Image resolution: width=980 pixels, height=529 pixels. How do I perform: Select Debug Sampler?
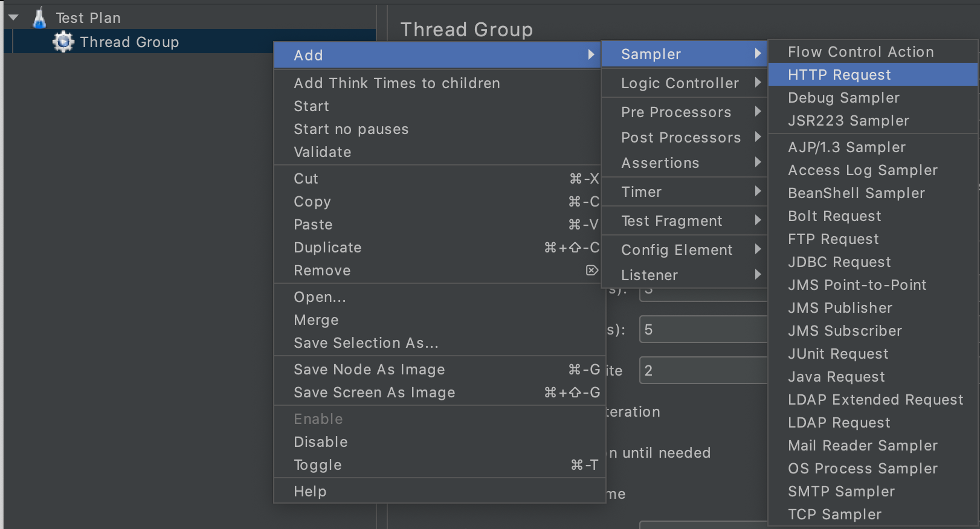click(x=873, y=97)
